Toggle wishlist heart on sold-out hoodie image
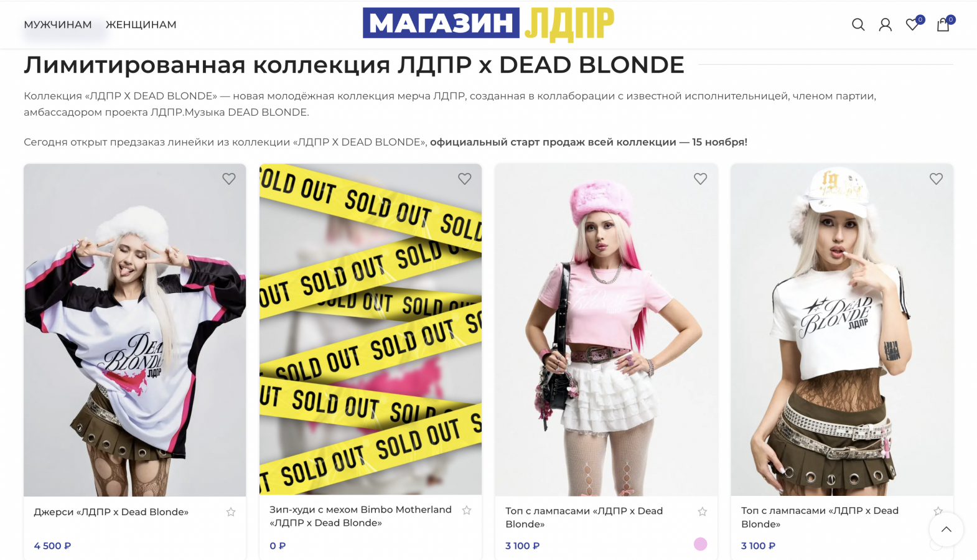The width and height of the screenshot is (977, 560). [x=465, y=179]
